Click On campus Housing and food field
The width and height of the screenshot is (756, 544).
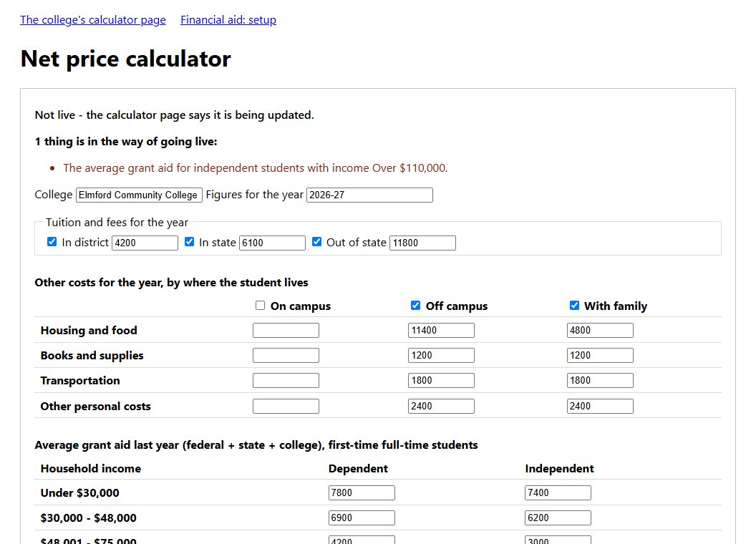click(x=286, y=331)
